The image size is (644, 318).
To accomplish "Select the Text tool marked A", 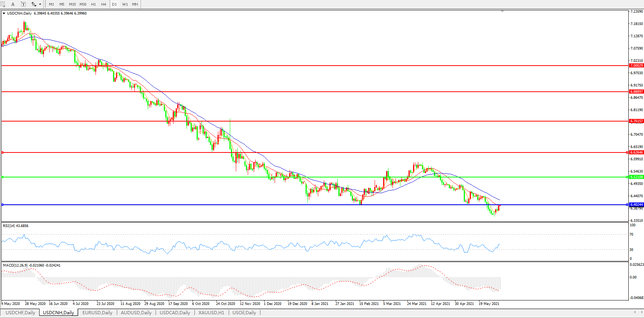I will (13, 4).
